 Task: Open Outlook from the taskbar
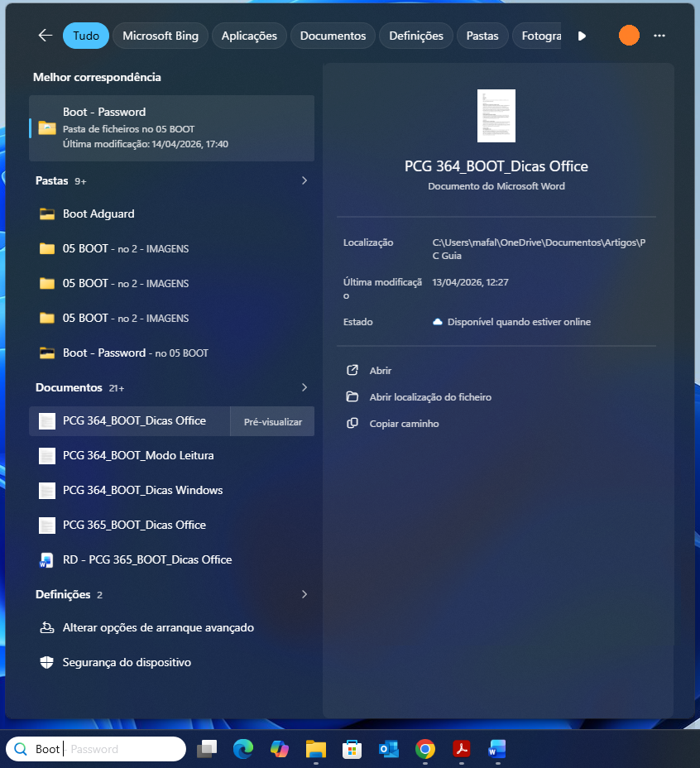pyautogui.click(x=388, y=749)
